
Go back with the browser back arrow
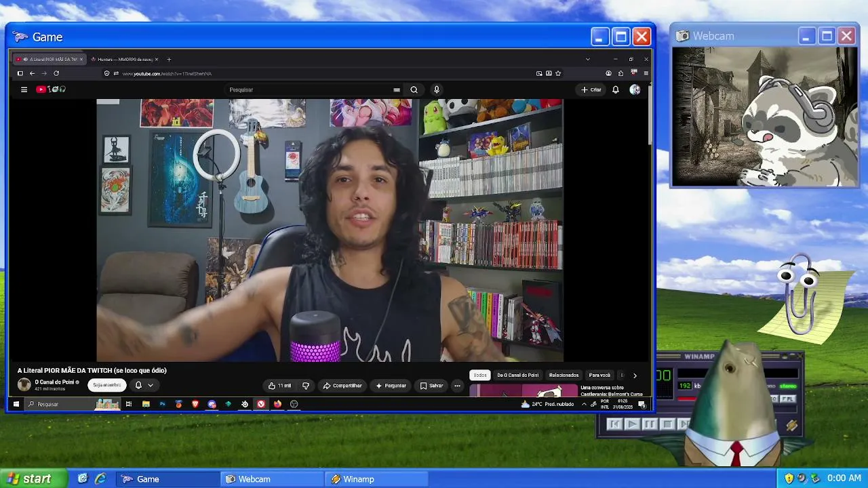[x=32, y=73]
